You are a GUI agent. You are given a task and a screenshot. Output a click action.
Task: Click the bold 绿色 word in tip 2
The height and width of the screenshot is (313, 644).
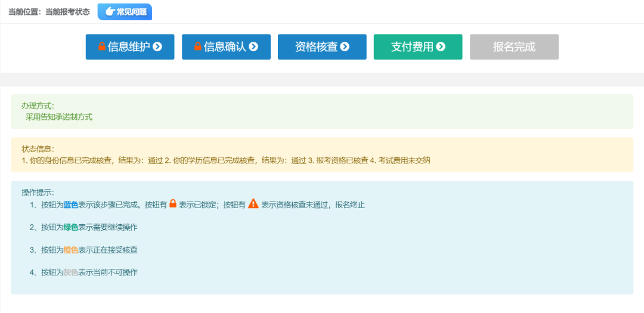70,227
